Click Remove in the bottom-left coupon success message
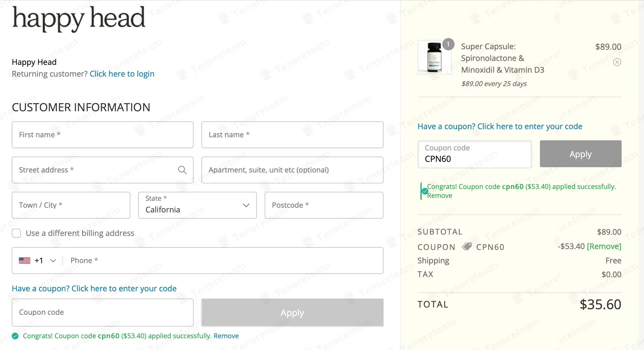The image size is (644, 350). click(x=226, y=336)
